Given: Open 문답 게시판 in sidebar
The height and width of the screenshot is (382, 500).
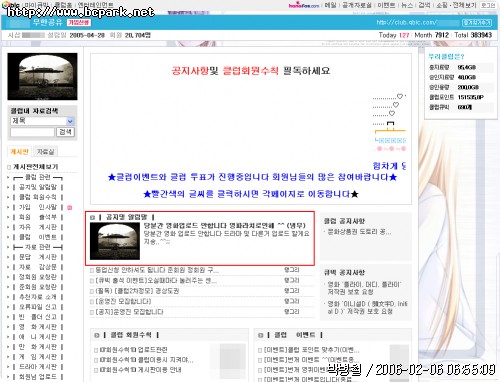Looking at the screenshot, I should coord(38,257).
